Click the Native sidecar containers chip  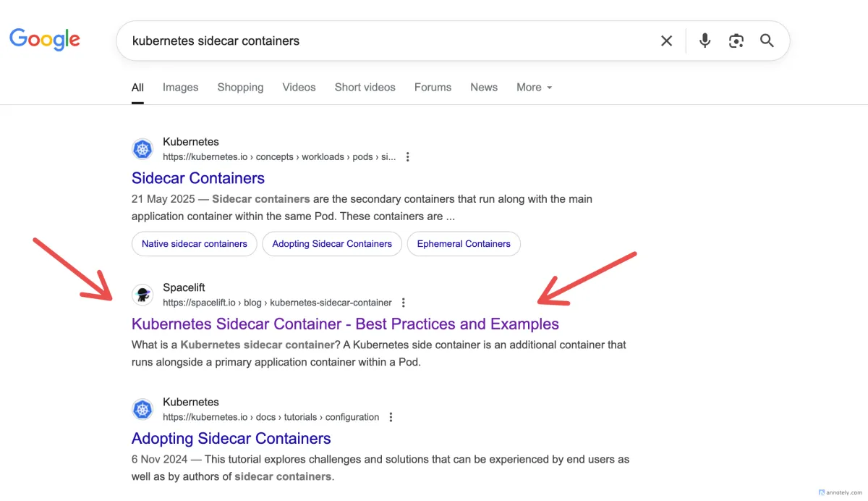tap(195, 244)
